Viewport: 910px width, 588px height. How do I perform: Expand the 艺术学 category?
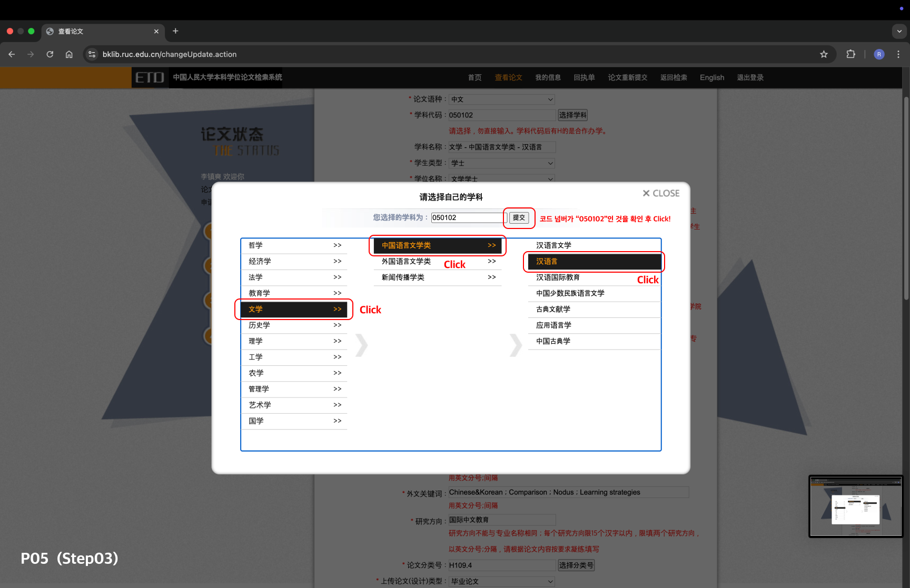[x=294, y=405]
